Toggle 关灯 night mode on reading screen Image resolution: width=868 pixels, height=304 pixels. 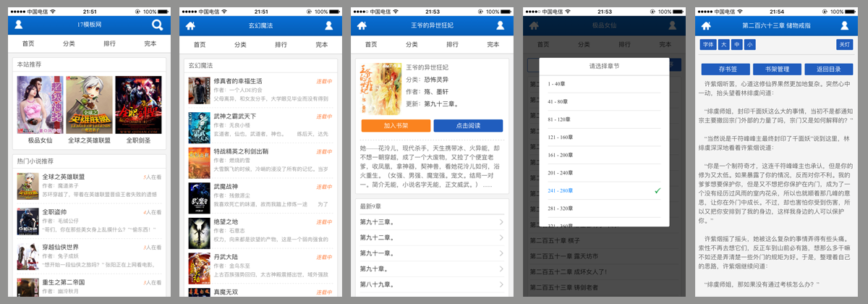844,45
